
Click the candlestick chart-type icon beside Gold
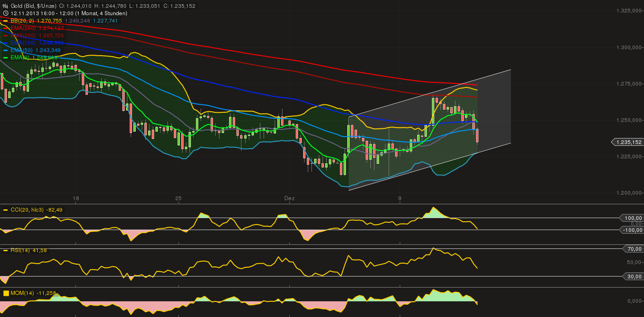click(x=5, y=6)
